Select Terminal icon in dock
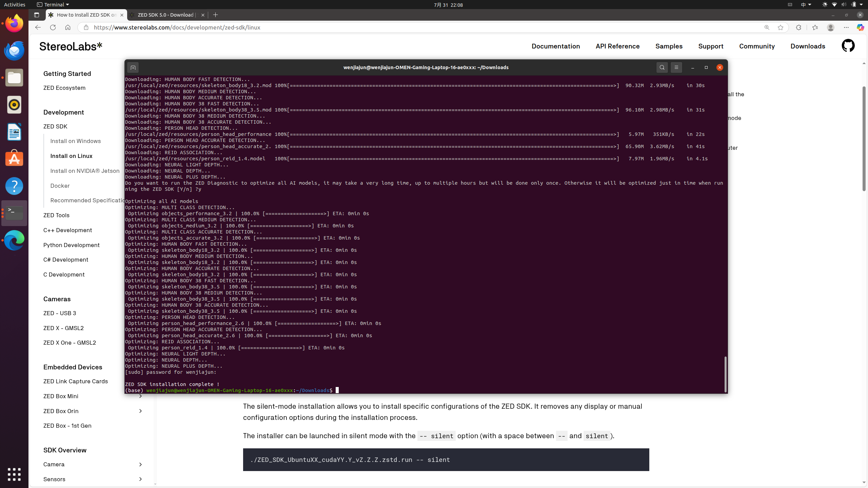The height and width of the screenshot is (488, 868). click(14, 213)
